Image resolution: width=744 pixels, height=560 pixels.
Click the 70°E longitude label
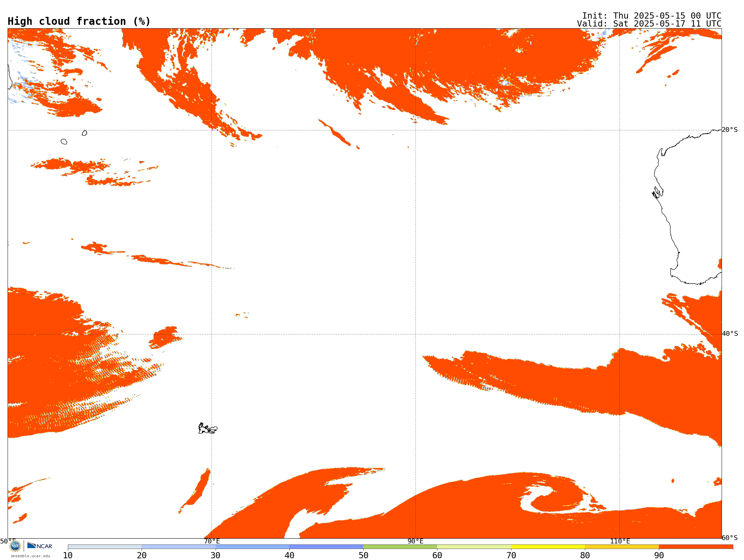[212, 541]
